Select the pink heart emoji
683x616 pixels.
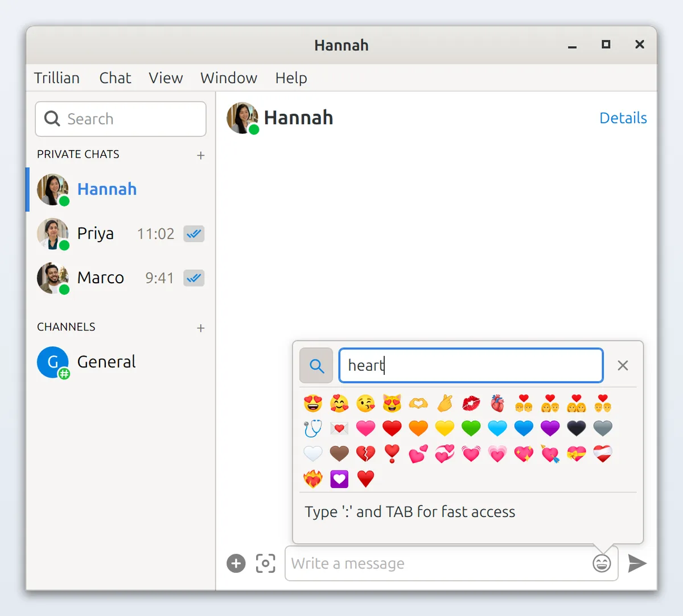click(x=365, y=428)
